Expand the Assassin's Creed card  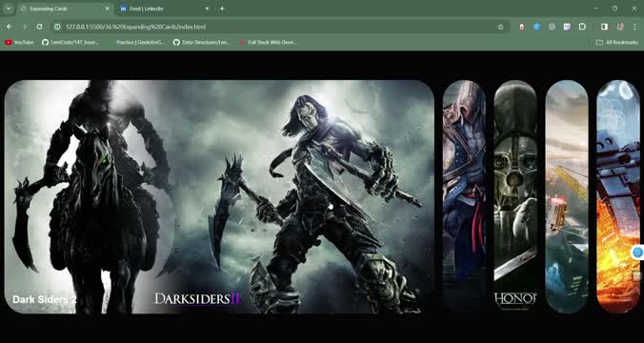click(x=464, y=196)
